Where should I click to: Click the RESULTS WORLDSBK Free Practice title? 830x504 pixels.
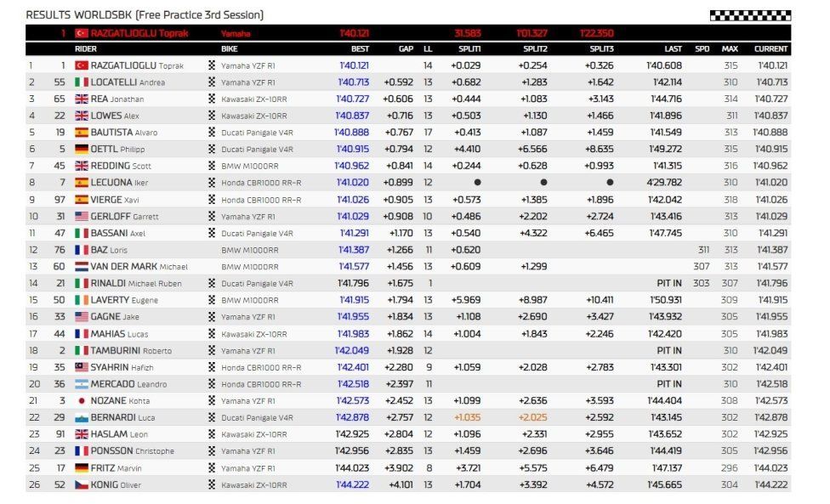[x=145, y=14]
